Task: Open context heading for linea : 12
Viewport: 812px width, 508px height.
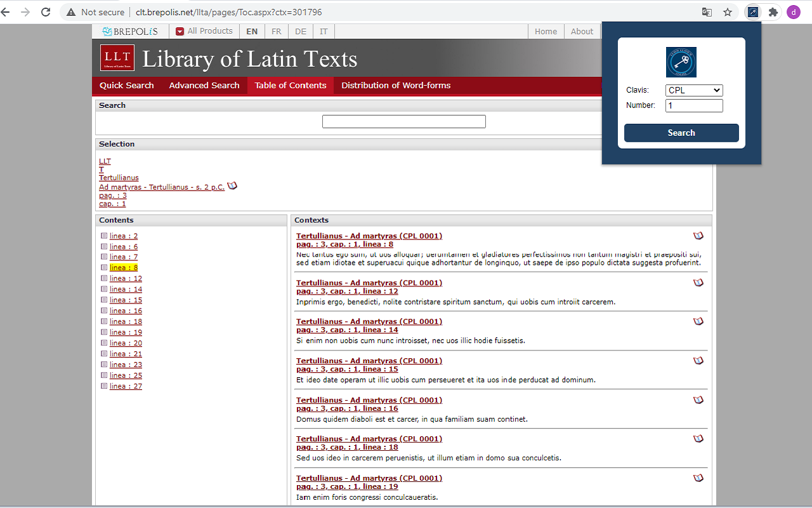Action: pos(369,287)
